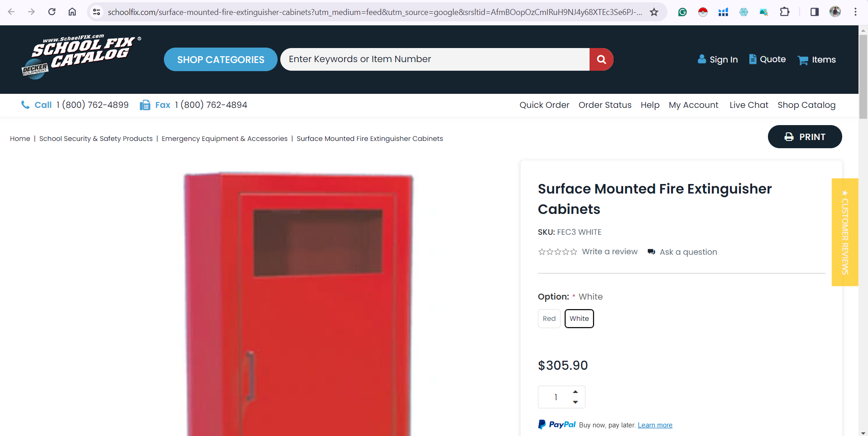Open the SHOP CATEGORIES menu
The width and height of the screenshot is (868, 436).
[x=221, y=59]
